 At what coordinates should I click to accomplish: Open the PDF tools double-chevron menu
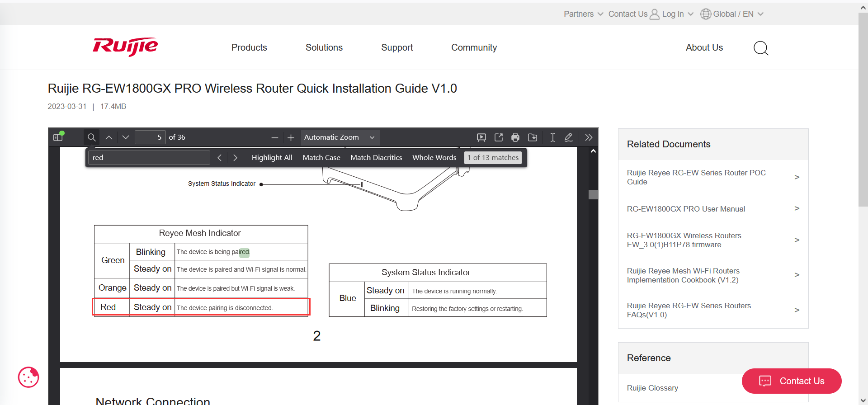(x=589, y=137)
